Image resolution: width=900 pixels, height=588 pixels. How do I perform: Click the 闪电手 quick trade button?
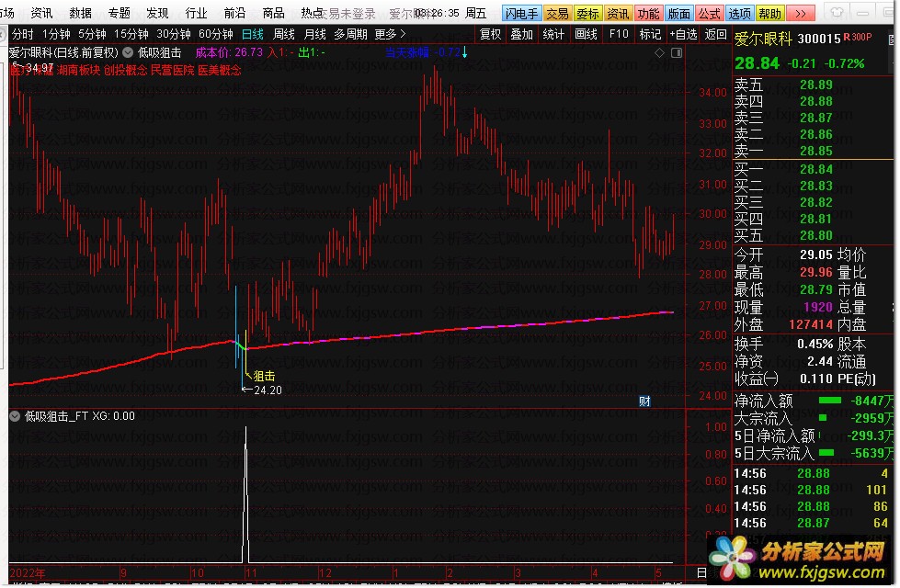click(x=521, y=13)
